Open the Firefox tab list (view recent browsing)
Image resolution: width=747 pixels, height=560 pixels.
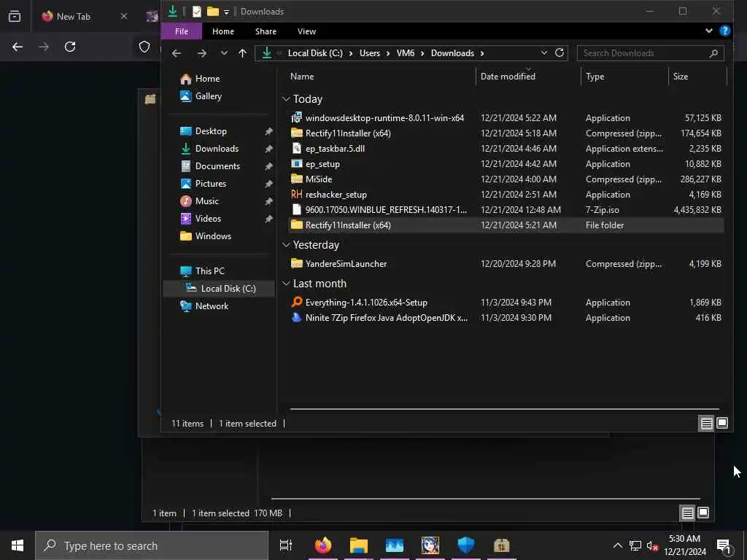pos(15,16)
